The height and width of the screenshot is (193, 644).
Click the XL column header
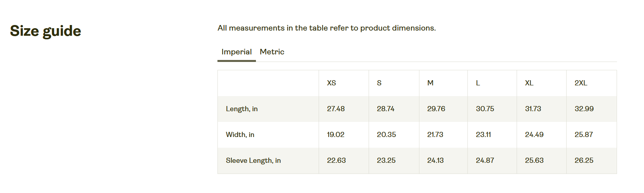(x=529, y=83)
